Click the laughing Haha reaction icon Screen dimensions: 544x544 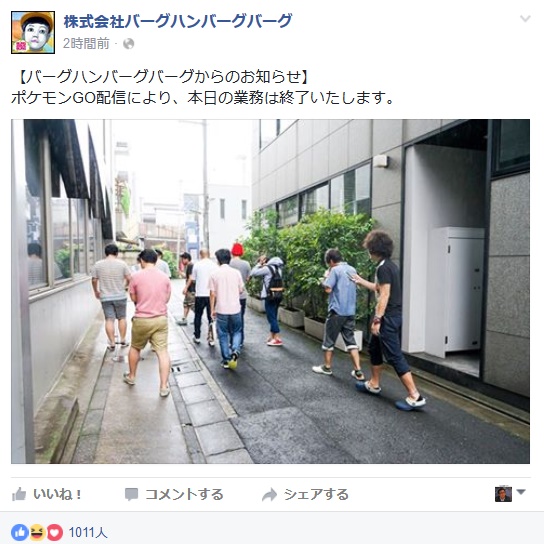pyautogui.click(x=37, y=532)
